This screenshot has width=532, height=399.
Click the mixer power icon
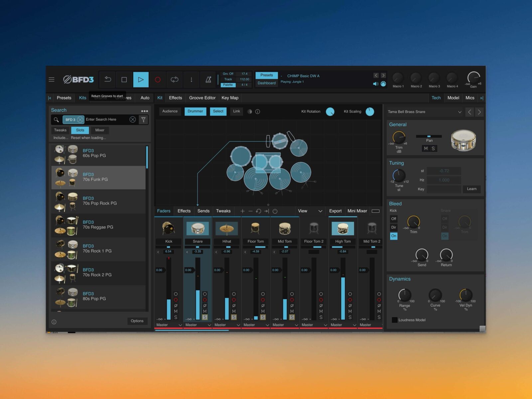click(x=275, y=211)
